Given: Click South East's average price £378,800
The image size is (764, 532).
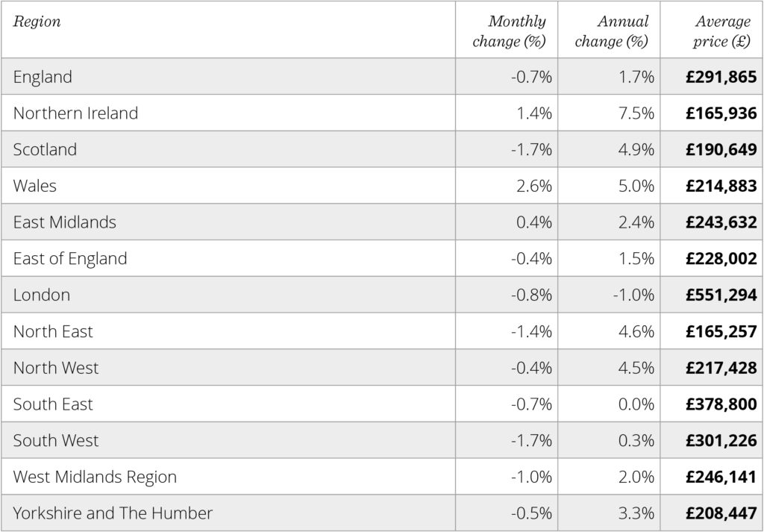Looking at the screenshot, I should (x=721, y=404).
